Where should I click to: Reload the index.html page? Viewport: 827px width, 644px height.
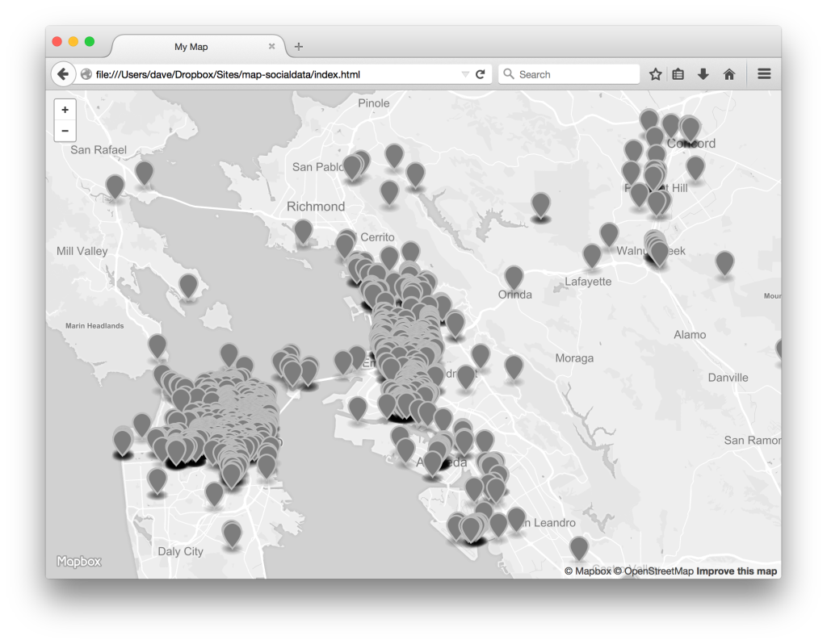(x=481, y=73)
